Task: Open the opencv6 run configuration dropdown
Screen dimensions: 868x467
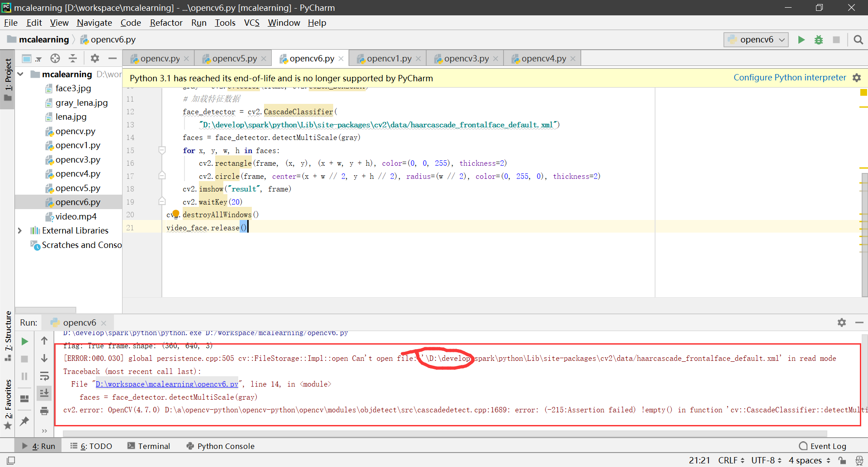Action: 781,40
